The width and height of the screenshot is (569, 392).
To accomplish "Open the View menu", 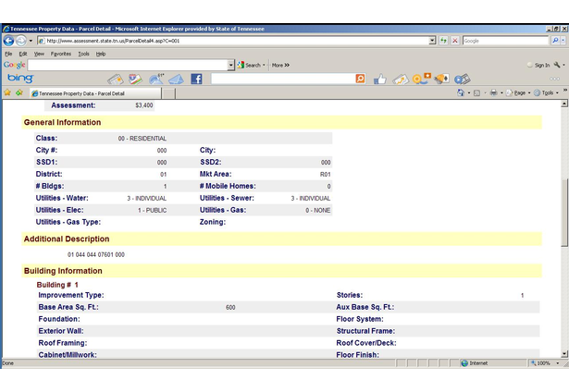I will tap(39, 54).
